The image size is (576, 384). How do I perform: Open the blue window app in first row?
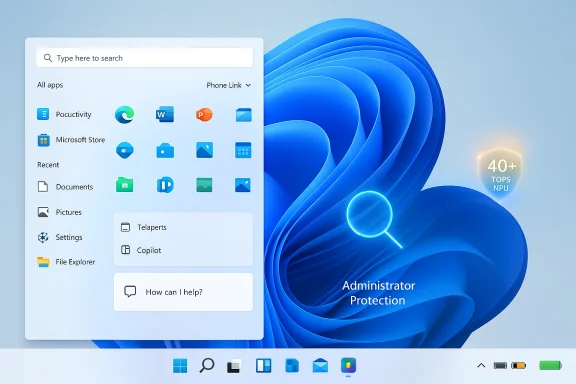click(x=244, y=115)
